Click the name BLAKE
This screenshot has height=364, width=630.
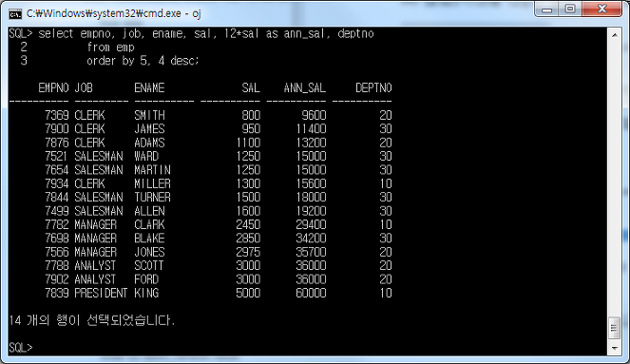click(x=149, y=239)
